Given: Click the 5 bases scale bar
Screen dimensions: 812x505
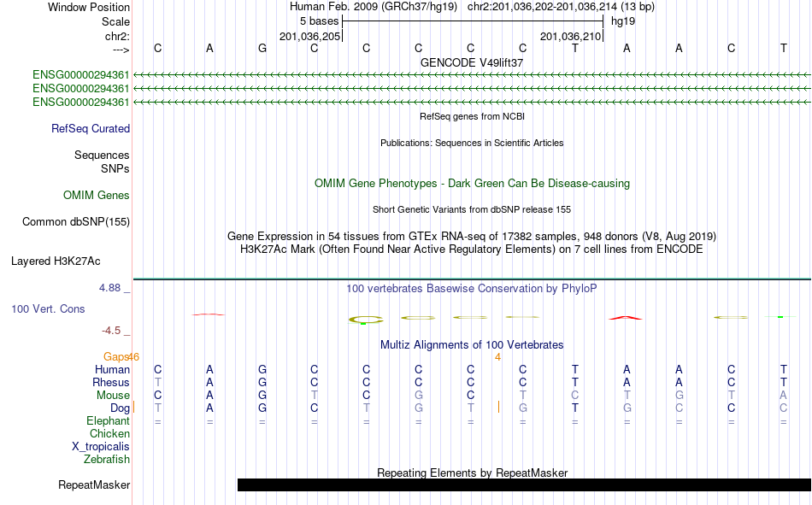Looking at the screenshot, I should [x=473, y=21].
